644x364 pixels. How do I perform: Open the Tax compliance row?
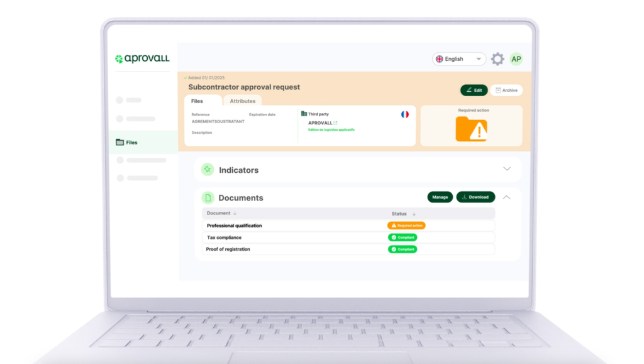348,238
